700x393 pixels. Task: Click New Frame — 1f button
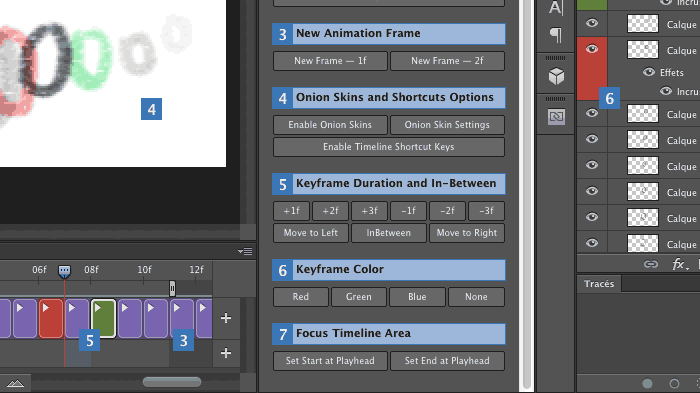330,61
